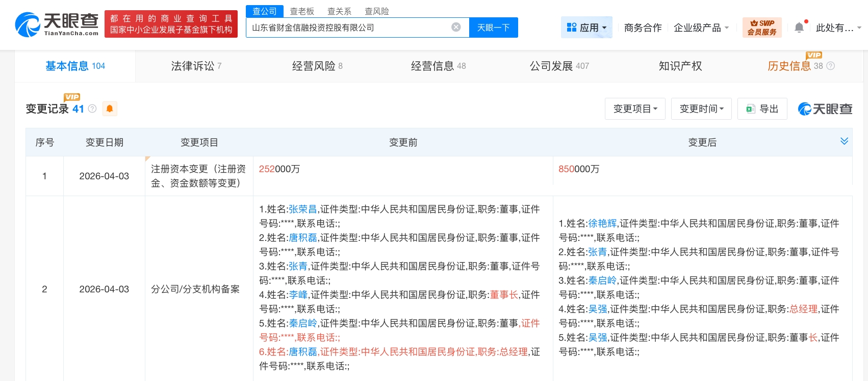
Task: Open the notification bell in header
Action: click(799, 28)
